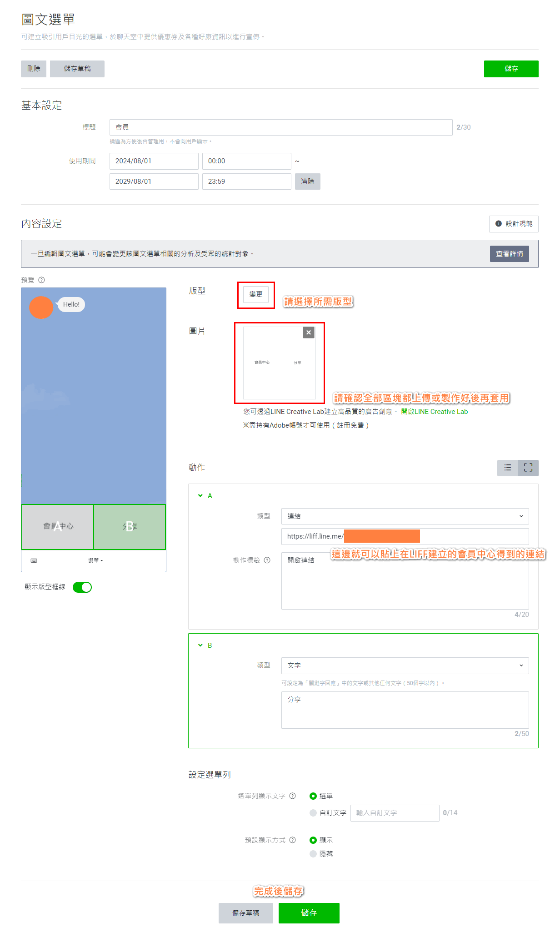Open the 開啟LINE Creative Lab link
Viewport: 560px width, 933px height.
pyautogui.click(x=434, y=412)
